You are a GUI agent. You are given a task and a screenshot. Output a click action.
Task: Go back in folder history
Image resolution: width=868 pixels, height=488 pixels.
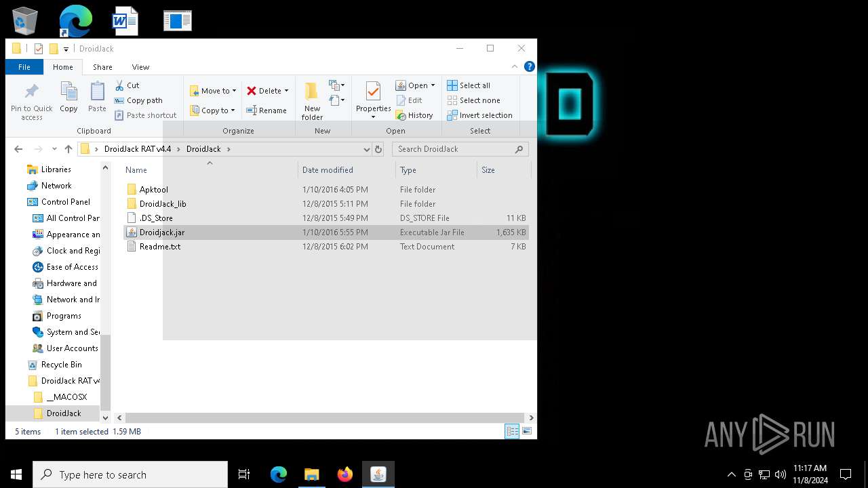pos(18,149)
